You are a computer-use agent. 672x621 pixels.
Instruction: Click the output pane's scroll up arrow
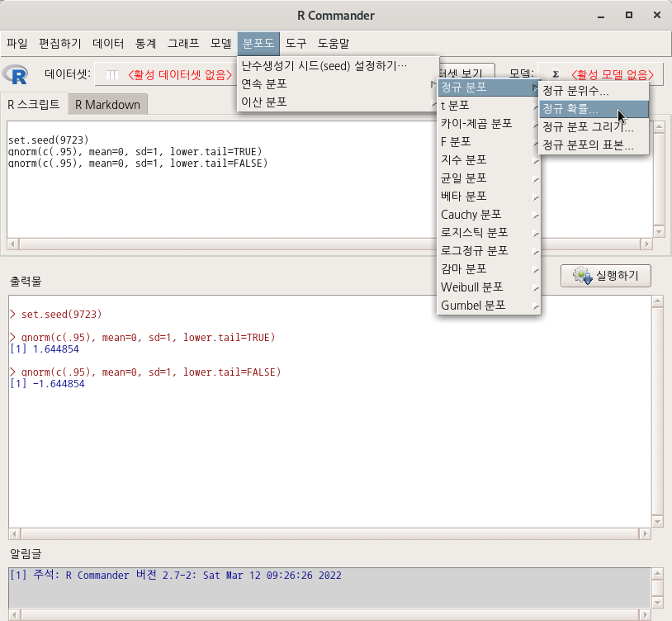pyautogui.click(x=658, y=301)
